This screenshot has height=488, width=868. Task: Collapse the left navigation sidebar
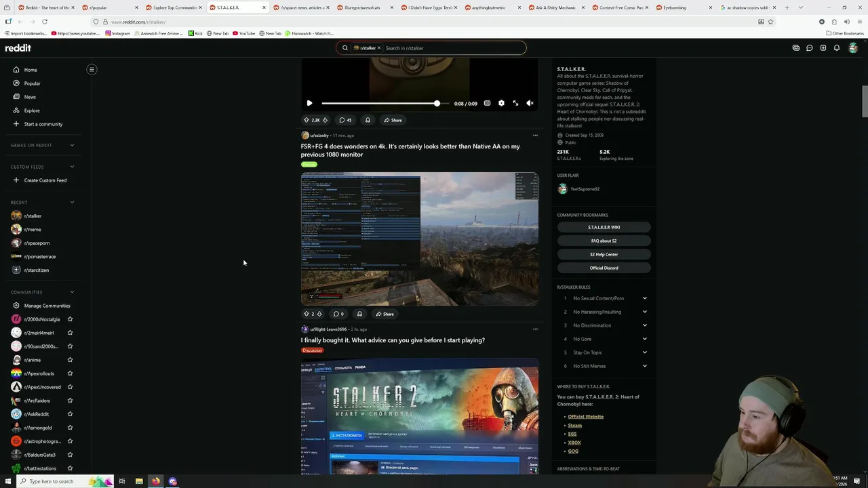pyautogui.click(x=92, y=69)
